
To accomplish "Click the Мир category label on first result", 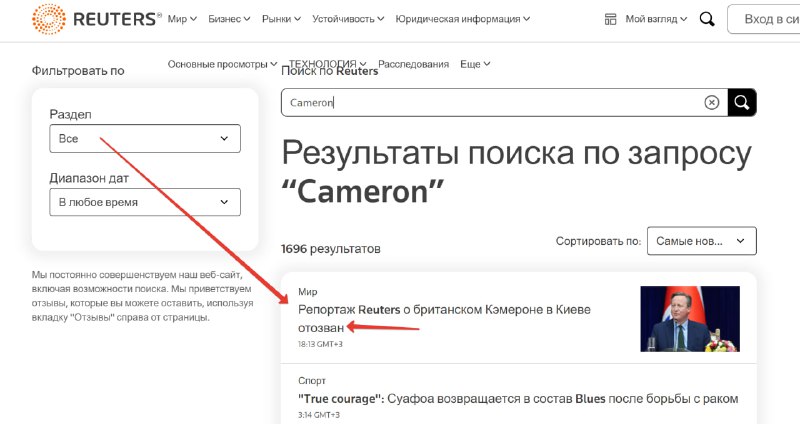I will pos(308,292).
